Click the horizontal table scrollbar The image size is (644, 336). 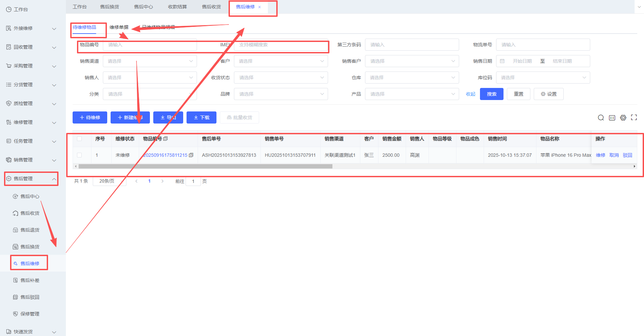[205, 166]
